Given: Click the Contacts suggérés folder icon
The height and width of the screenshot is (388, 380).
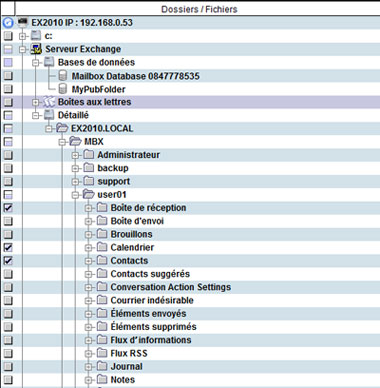Looking at the screenshot, I should (102, 274).
